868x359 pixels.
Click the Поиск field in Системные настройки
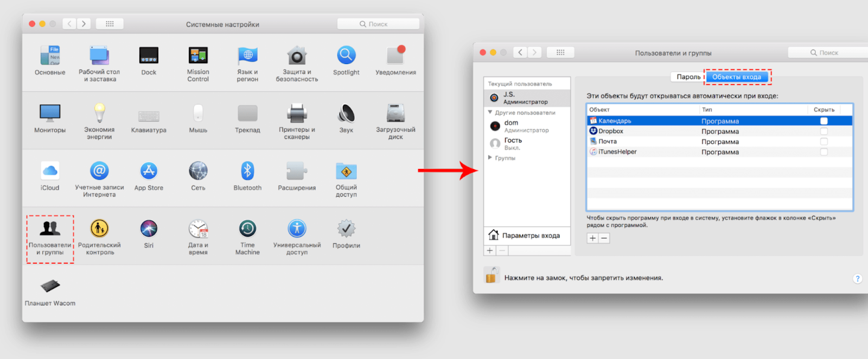[x=378, y=24]
